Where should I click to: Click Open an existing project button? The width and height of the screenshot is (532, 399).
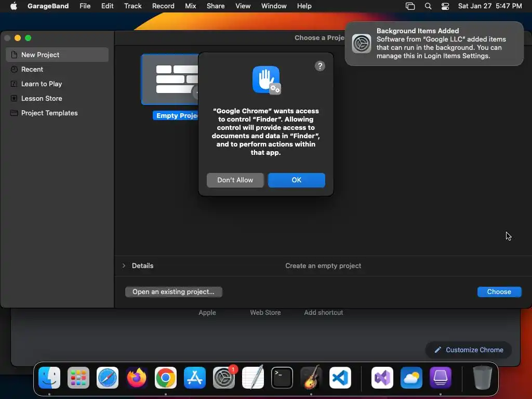174,292
